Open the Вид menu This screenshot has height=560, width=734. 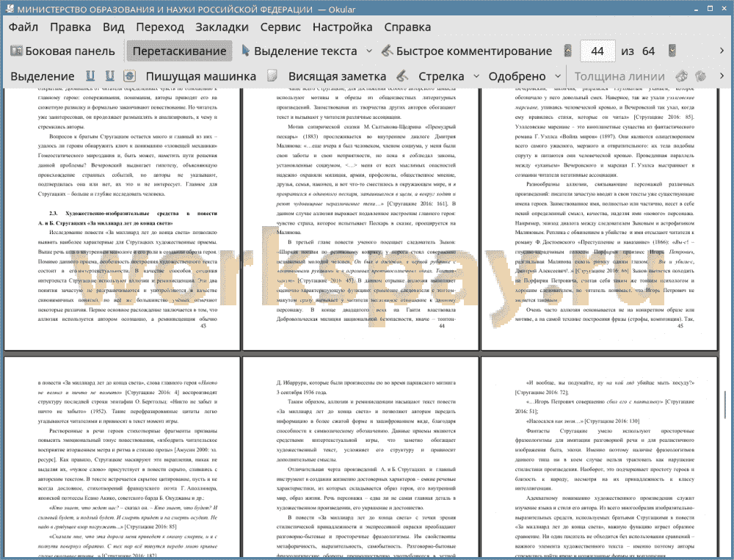pyautogui.click(x=113, y=27)
